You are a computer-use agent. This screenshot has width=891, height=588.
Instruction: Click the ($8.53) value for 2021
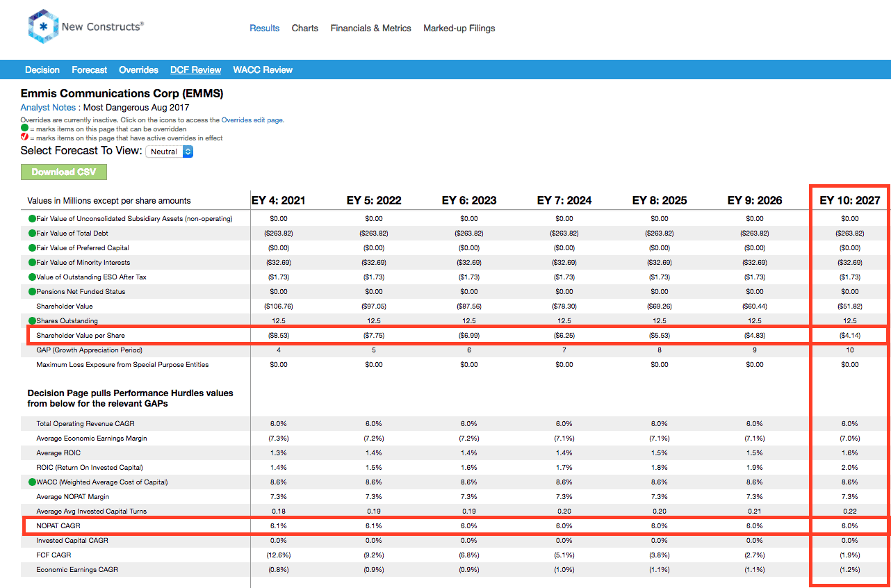(x=279, y=336)
